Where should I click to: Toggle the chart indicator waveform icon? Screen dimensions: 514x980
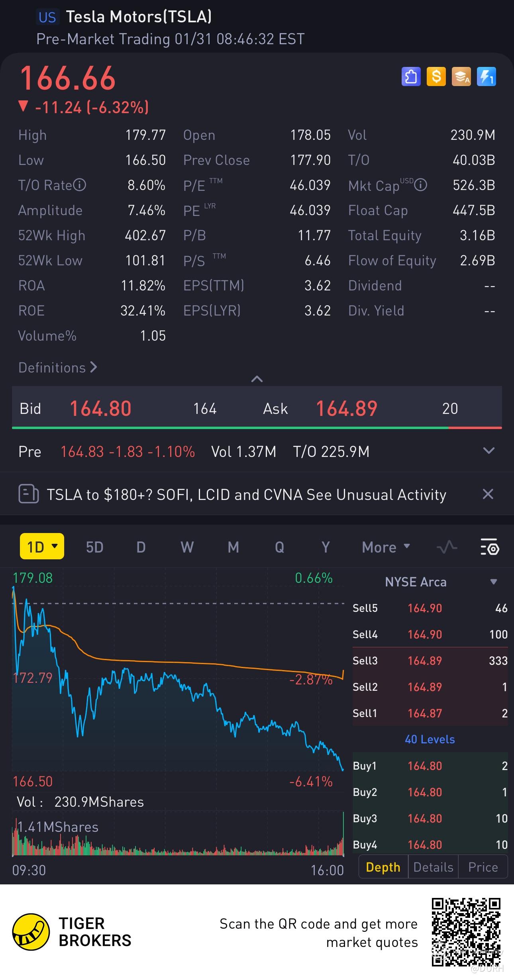click(x=447, y=547)
